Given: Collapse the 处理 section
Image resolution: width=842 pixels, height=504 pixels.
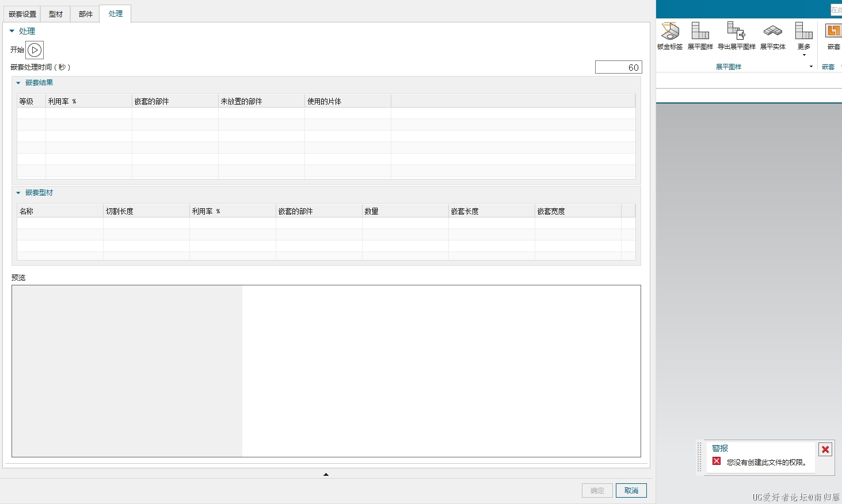Looking at the screenshot, I should pos(12,31).
